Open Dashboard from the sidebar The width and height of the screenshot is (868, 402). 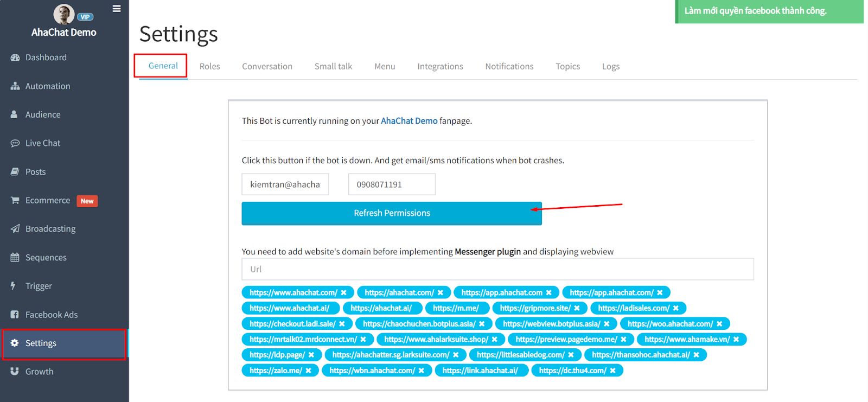(x=46, y=58)
